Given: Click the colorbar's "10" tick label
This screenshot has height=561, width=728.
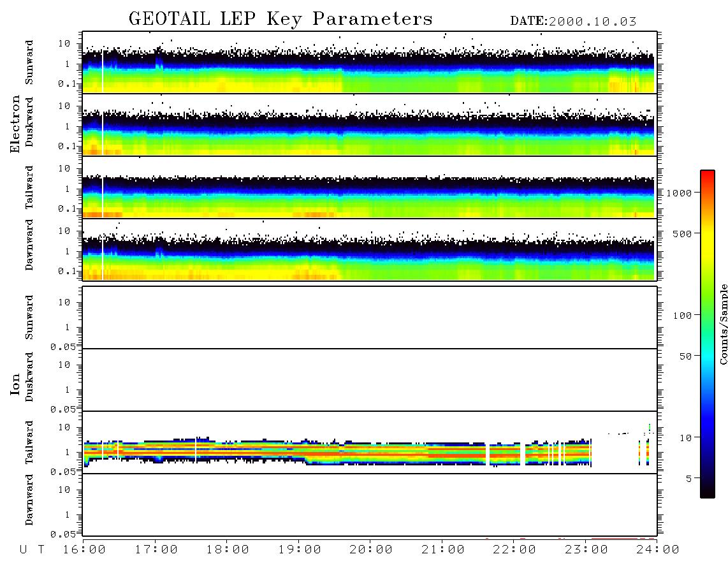Looking at the screenshot, I should pos(685,438).
